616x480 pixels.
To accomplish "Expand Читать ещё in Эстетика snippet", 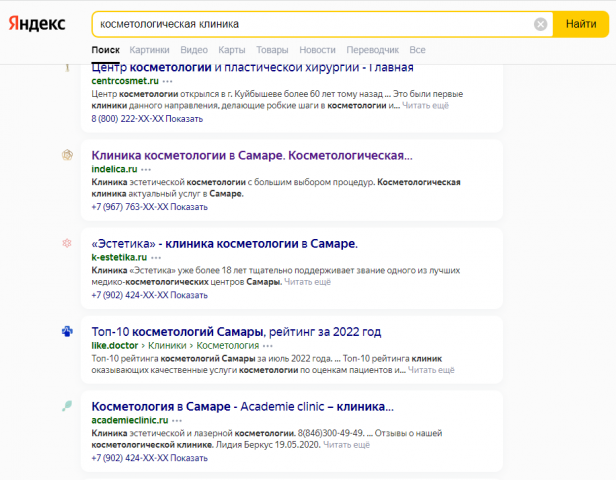I will [307, 282].
